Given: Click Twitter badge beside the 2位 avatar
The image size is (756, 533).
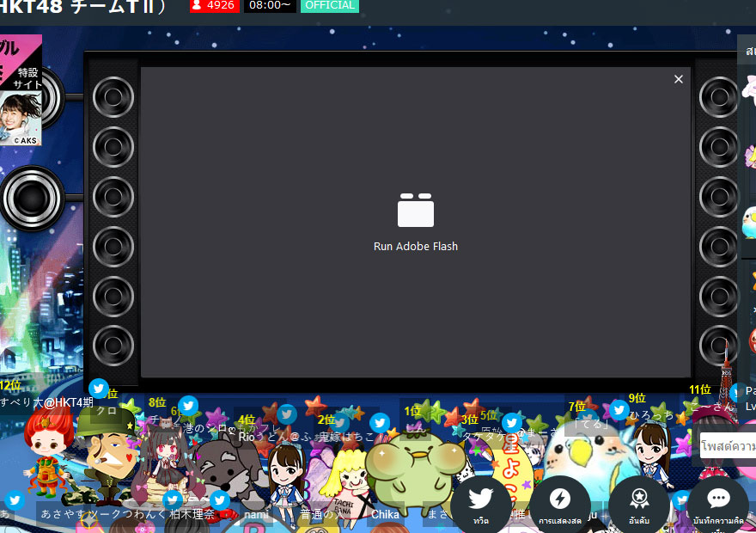Looking at the screenshot, I should pos(380,423).
